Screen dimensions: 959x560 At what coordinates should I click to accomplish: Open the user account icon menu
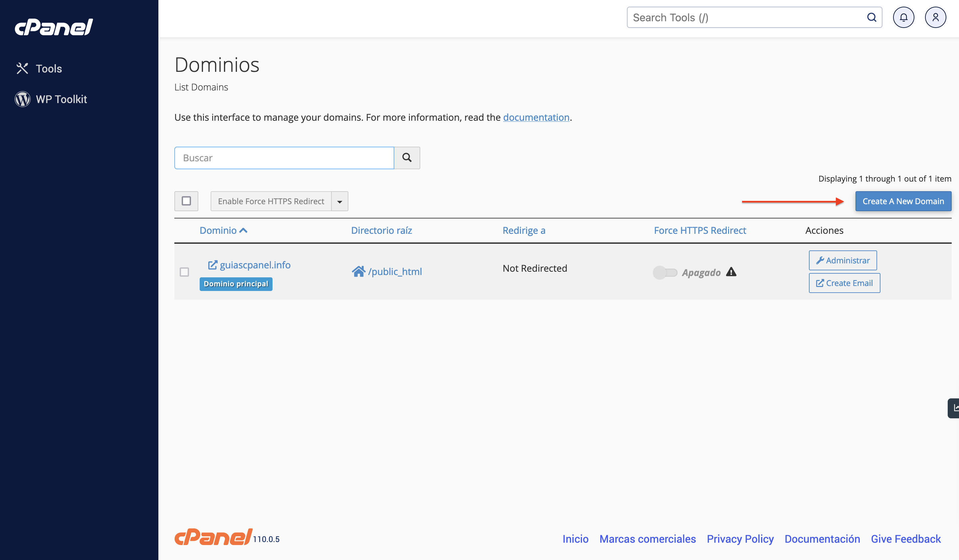coord(935,18)
